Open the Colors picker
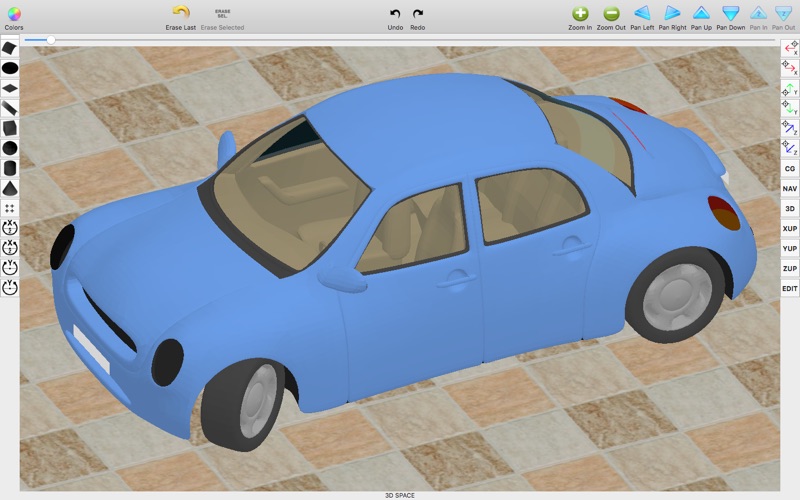The image size is (800, 500). point(13,14)
